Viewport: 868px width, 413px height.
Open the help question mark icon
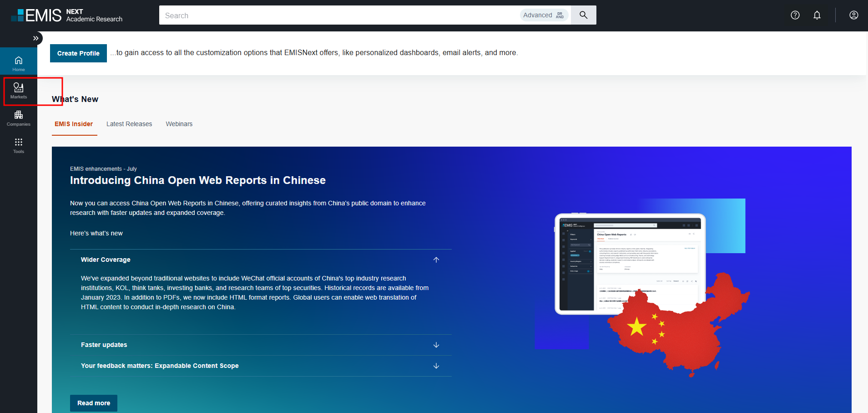795,15
